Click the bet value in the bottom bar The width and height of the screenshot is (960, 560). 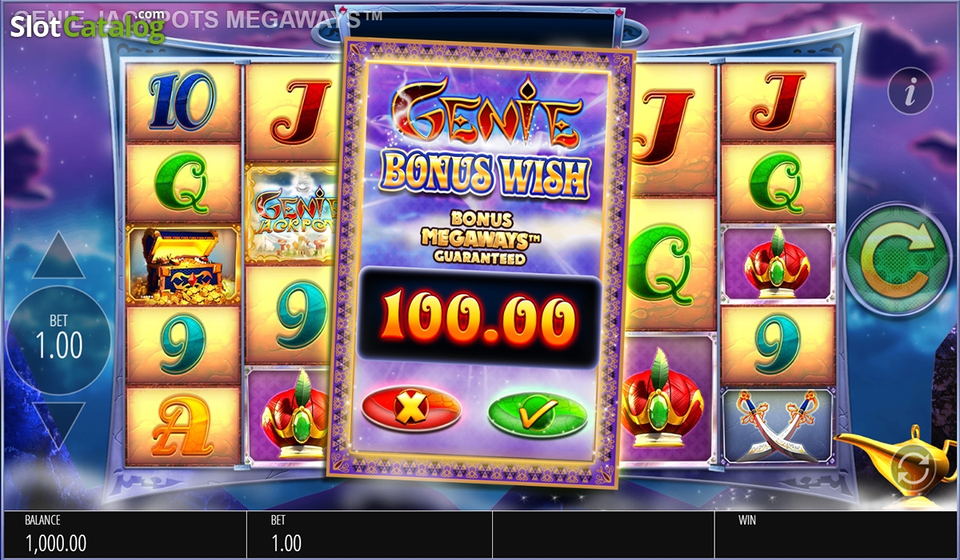(286, 543)
